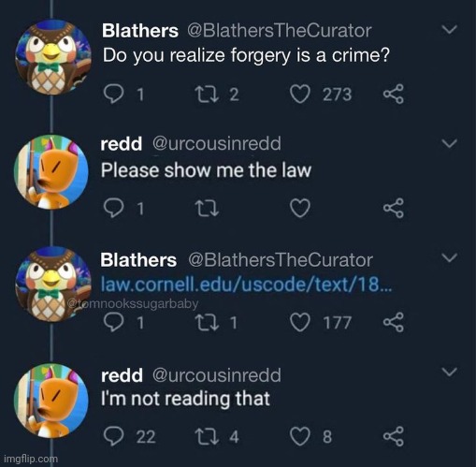Open the law.cornell.edu uscode link
This screenshot has width=476, height=467.
pyautogui.click(x=246, y=285)
